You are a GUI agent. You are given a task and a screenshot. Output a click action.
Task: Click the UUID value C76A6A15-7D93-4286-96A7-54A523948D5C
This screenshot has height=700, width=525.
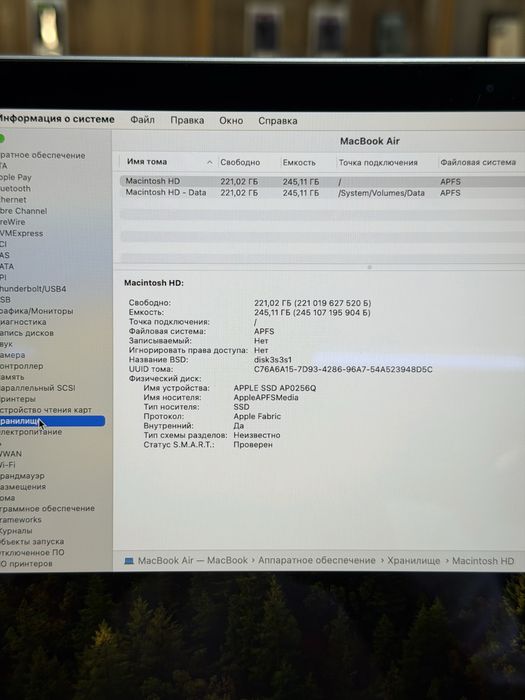pos(343,369)
